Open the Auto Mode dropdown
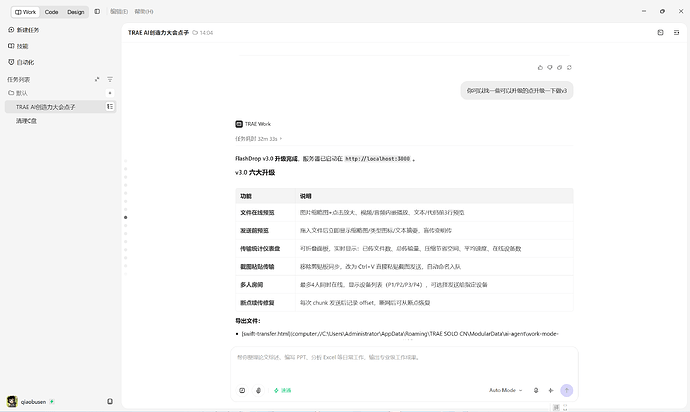 [x=505, y=390]
